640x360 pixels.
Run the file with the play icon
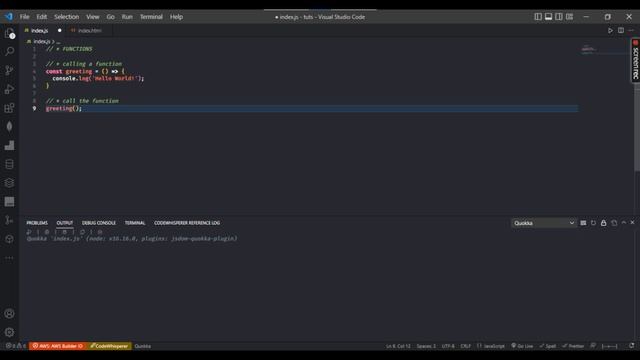pyautogui.click(x=610, y=31)
